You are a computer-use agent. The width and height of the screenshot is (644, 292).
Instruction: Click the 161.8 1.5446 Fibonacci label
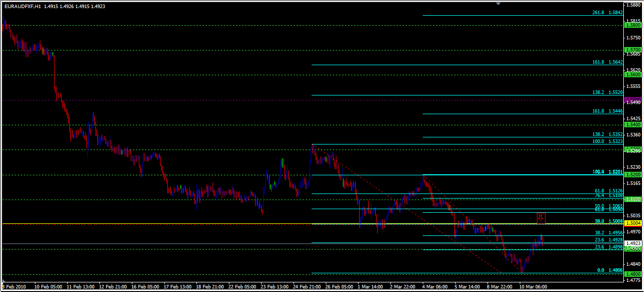607,111
